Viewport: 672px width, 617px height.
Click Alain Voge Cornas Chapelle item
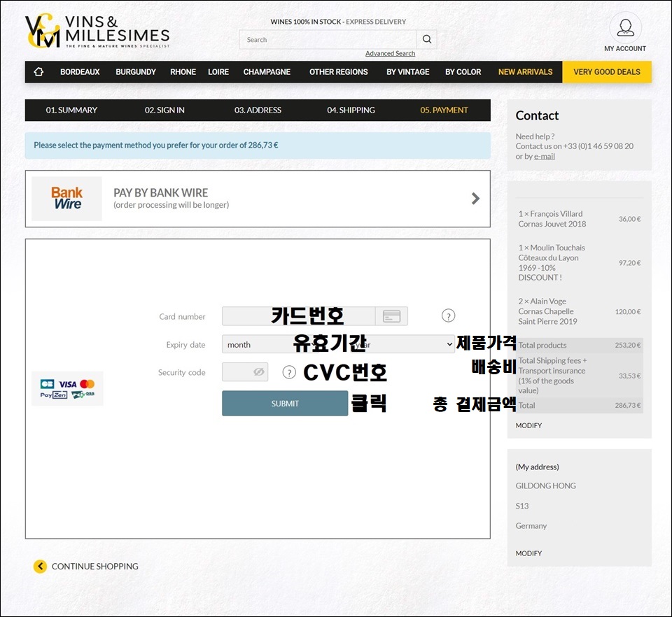coord(548,311)
